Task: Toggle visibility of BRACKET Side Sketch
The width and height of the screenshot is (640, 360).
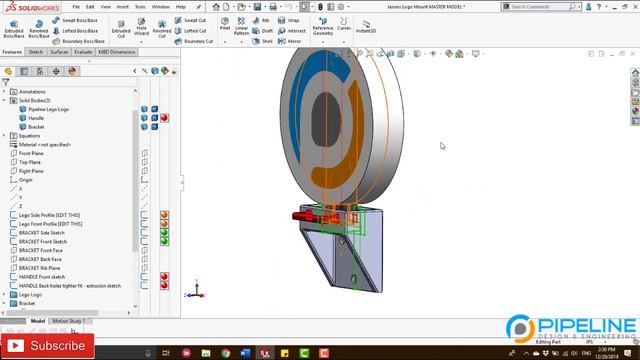Action: 144,233
